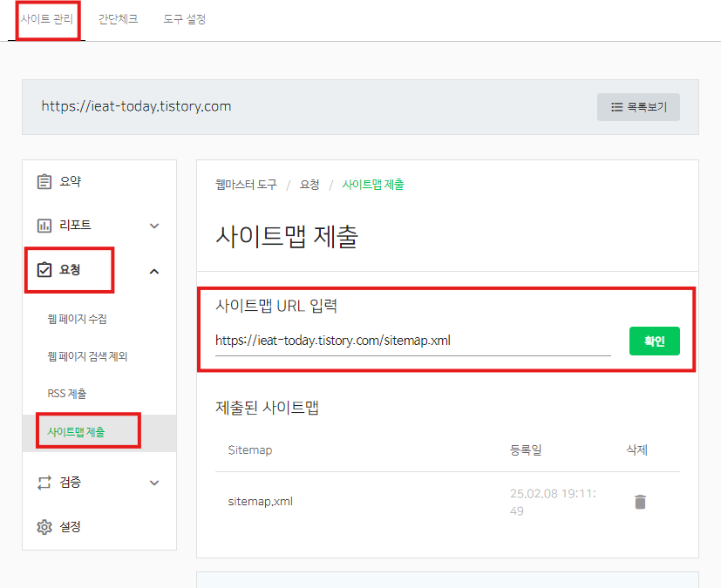Open the 검증 sidebar menu
This screenshot has width=721, height=588.
point(99,483)
